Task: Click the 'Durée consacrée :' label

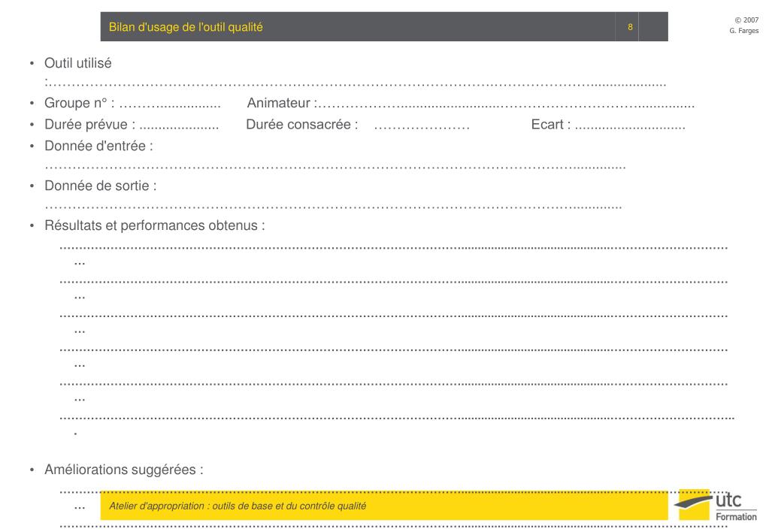Action: point(301,125)
